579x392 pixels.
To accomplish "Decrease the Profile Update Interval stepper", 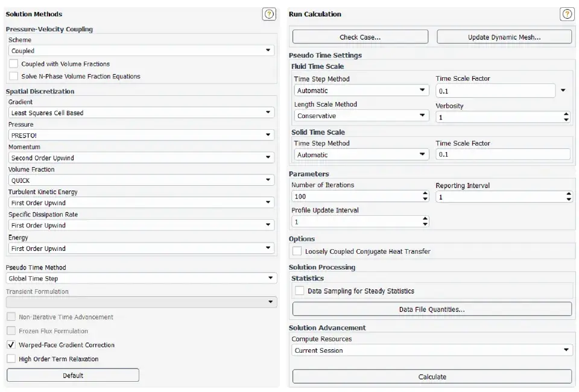I will (x=425, y=224).
